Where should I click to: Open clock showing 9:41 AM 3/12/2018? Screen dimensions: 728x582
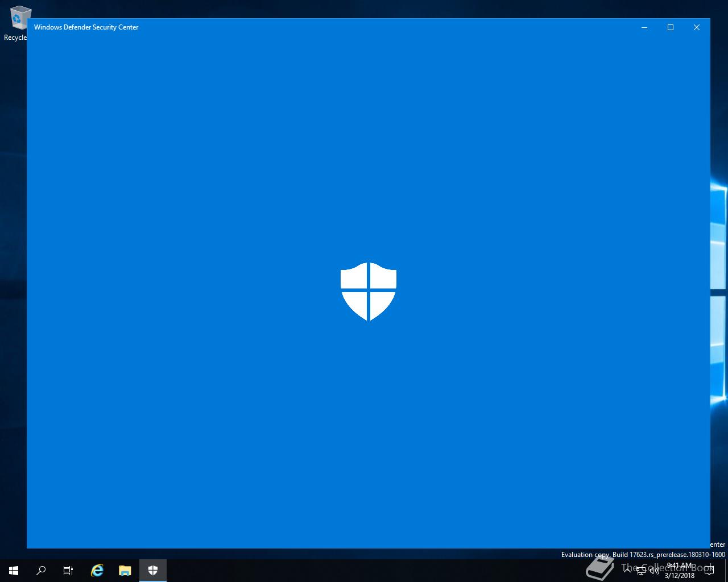680,571
